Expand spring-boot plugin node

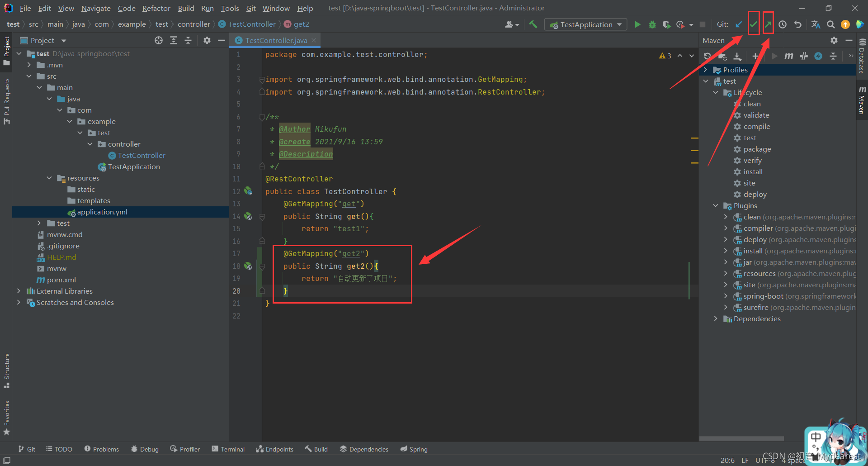tap(726, 296)
